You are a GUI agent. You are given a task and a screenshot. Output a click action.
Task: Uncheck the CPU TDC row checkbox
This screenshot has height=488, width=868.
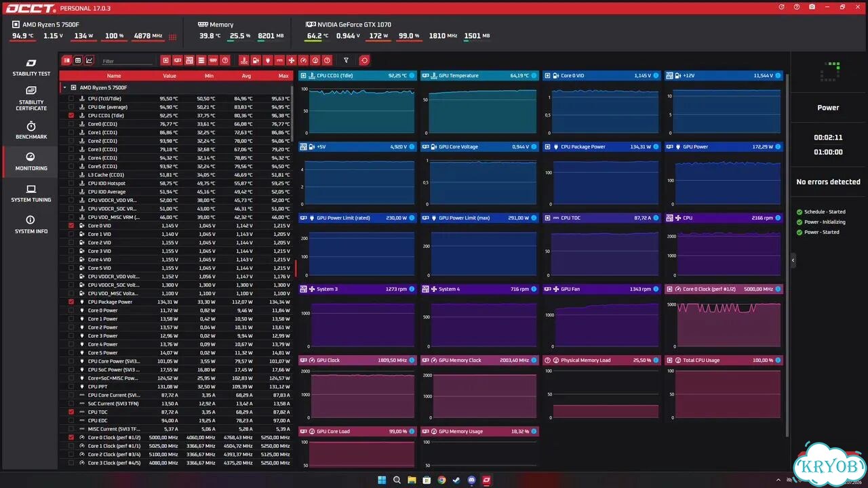(71, 412)
